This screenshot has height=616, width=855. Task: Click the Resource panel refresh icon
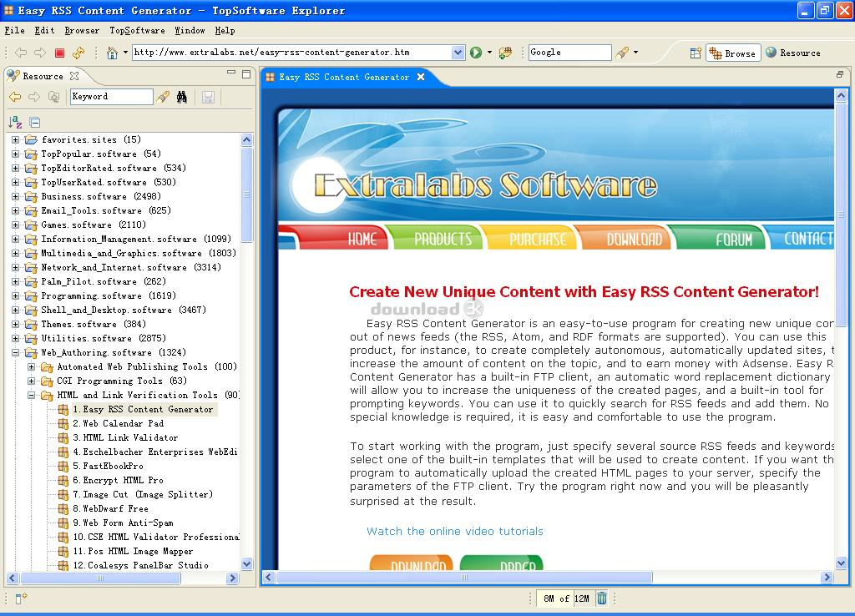[x=53, y=97]
